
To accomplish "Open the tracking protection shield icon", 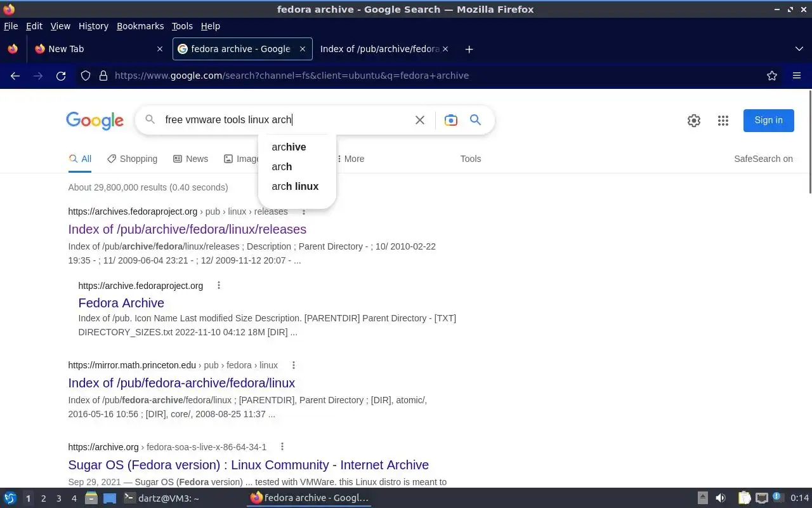I will pyautogui.click(x=86, y=76).
